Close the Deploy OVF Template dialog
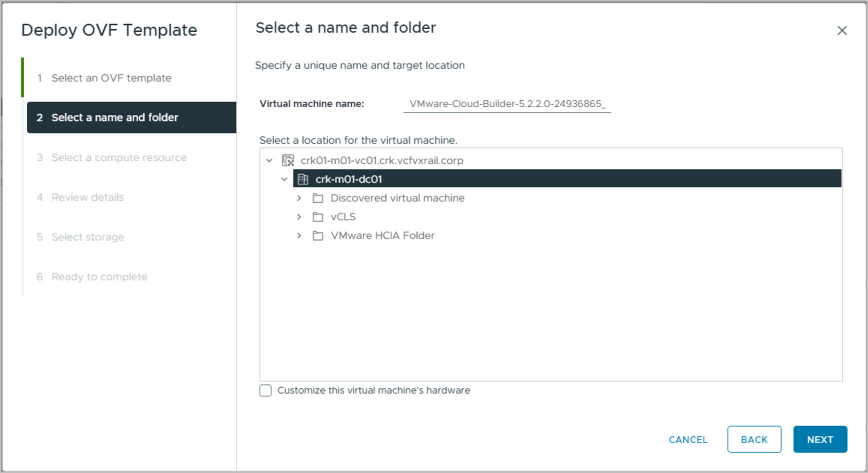This screenshot has width=868, height=473. (x=842, y=30)
